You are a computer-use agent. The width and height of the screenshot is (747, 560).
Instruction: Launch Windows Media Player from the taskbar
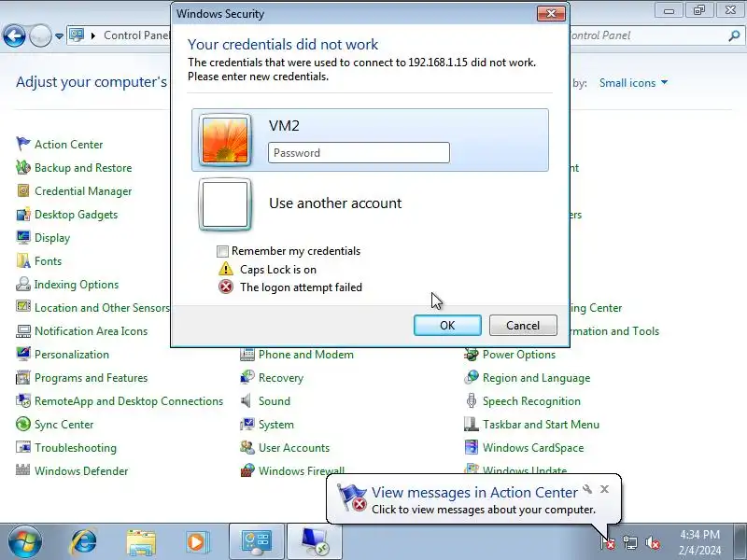(x=196, y=542)
